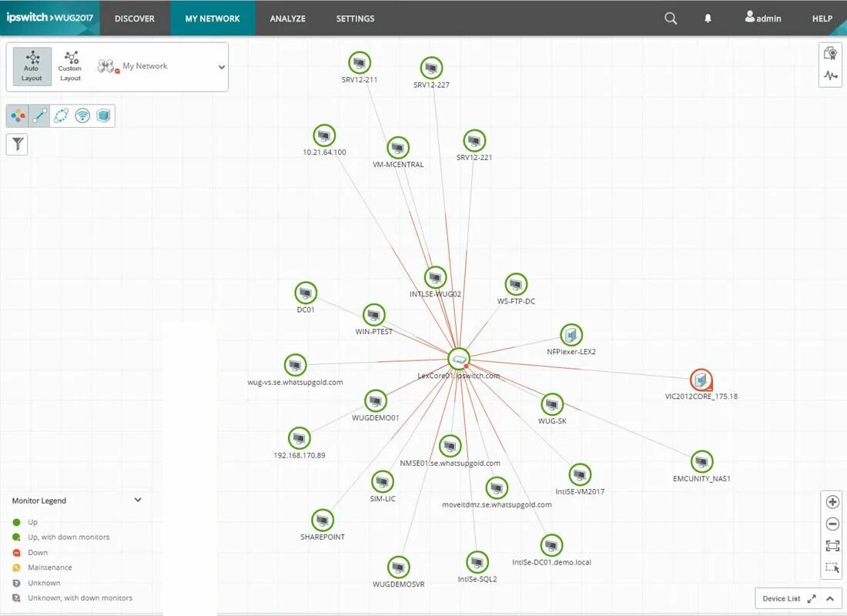
Task: Expand the Device List with chevron
Action: tap(830, 599)
